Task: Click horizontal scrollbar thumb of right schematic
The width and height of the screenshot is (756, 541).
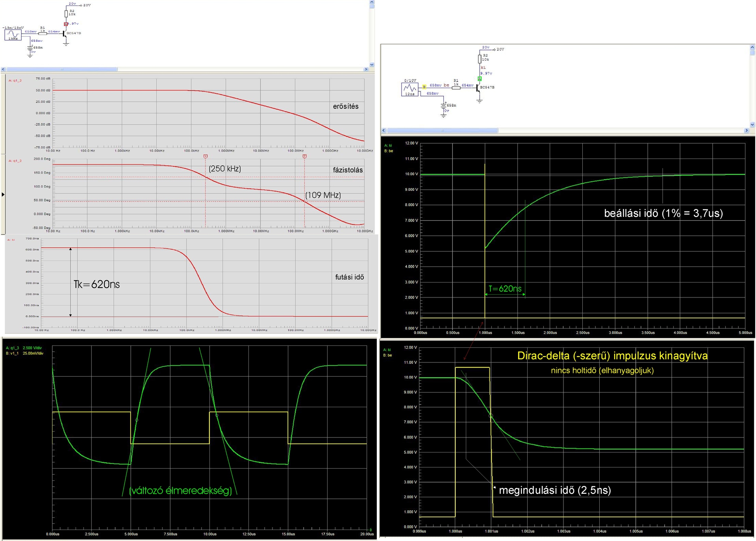Action: (x=442, y=130)
